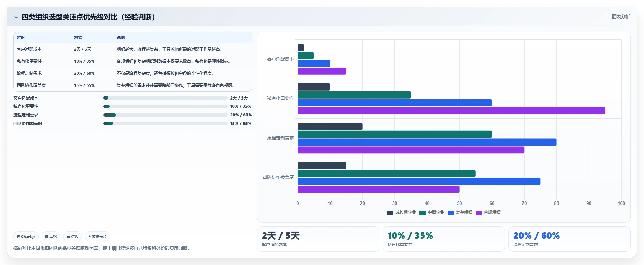Click the 表格 tag chip

tap(51, 237)
